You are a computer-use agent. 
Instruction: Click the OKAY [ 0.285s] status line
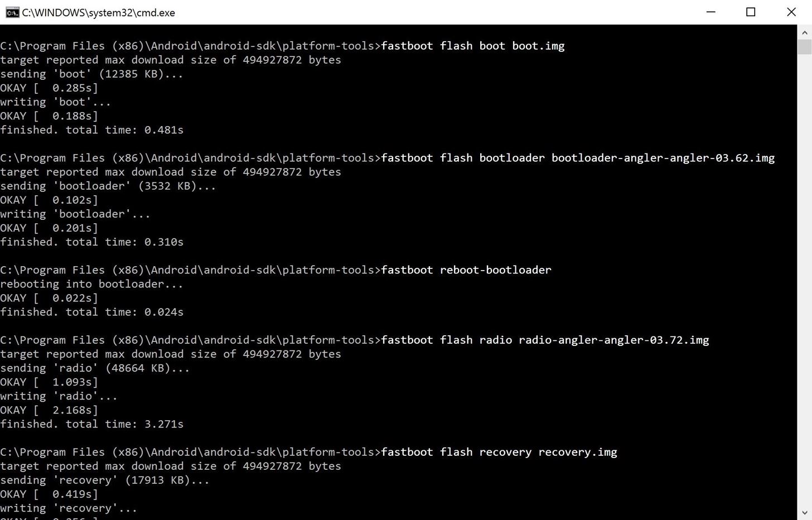point(49,88)
